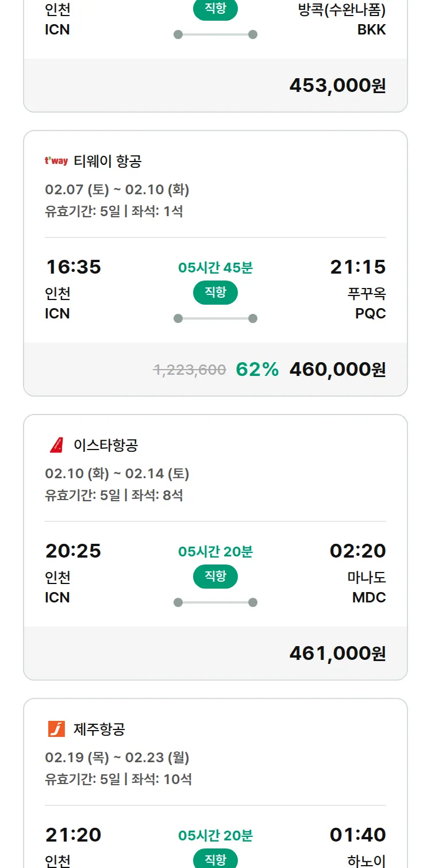431x868 pixels.
Task: Click the T'way airline logo
Action: (56, 162)
